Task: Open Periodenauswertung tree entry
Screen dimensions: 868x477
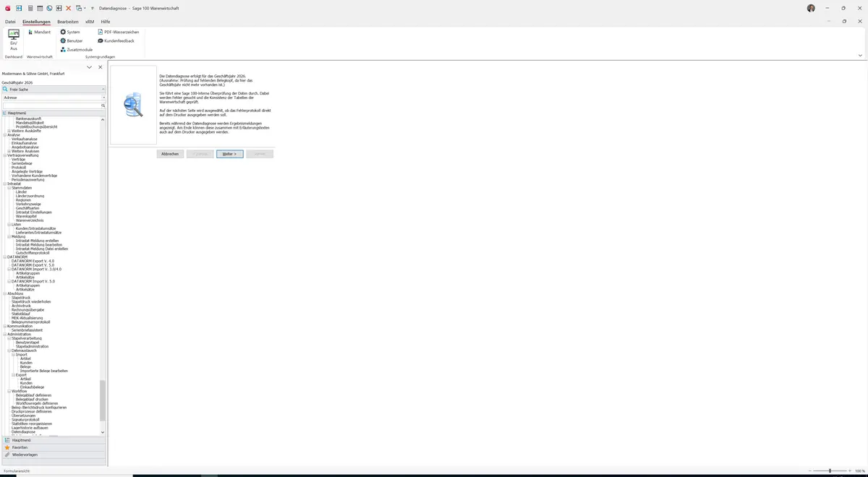Action: point(27,179)
